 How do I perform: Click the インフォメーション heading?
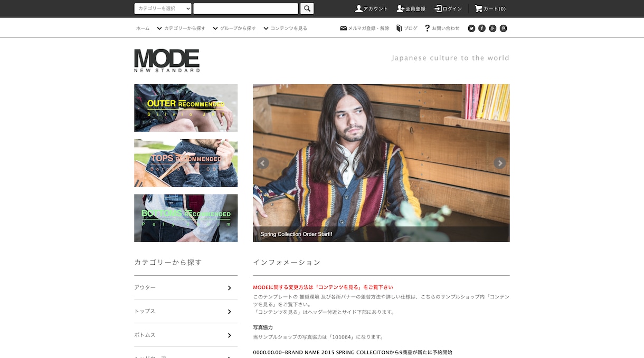pyautogui.click(x=287, y=262)
